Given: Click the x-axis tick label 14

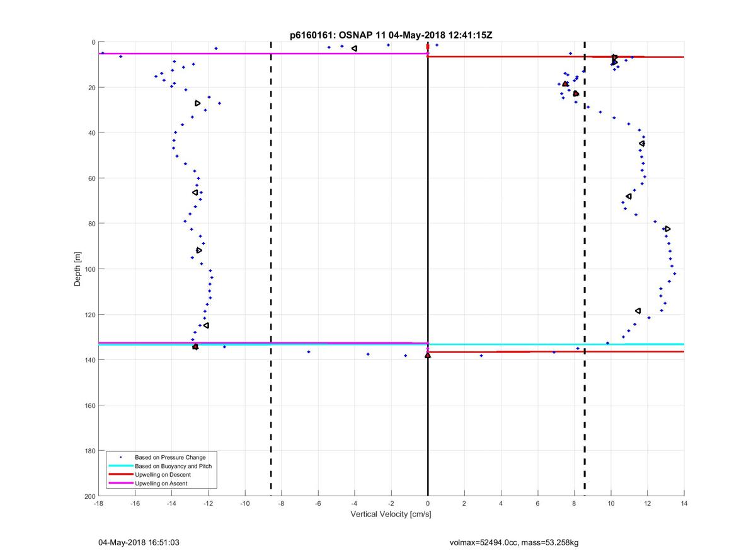Looking at the screenshot, I should click(684, 504).
